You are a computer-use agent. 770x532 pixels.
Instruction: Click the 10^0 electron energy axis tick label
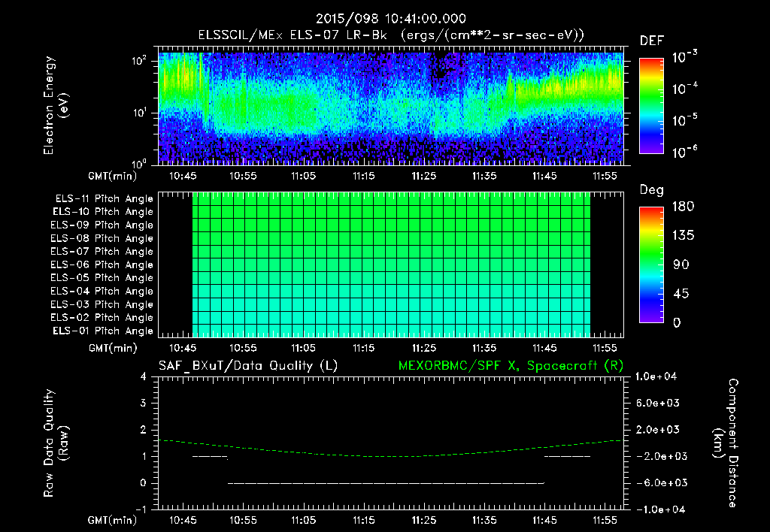pyautogui.click(x=139, y=163)
